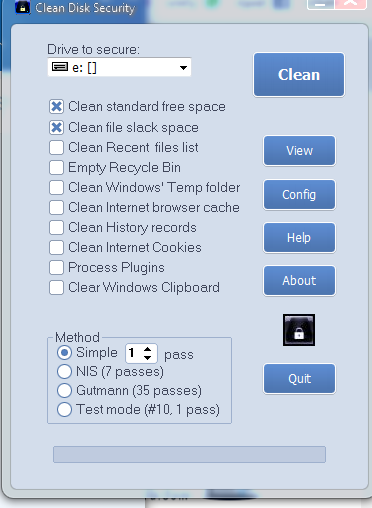Choose NIS (7 passes) method
The width and height of the screenshot is (372, 508).
tap(64, 371)
